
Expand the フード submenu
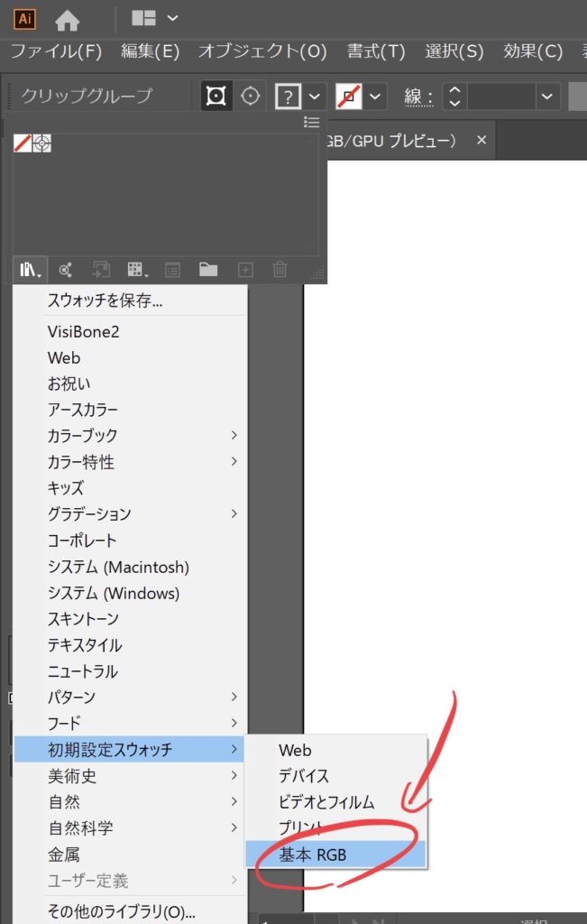[x=130, y=723]
